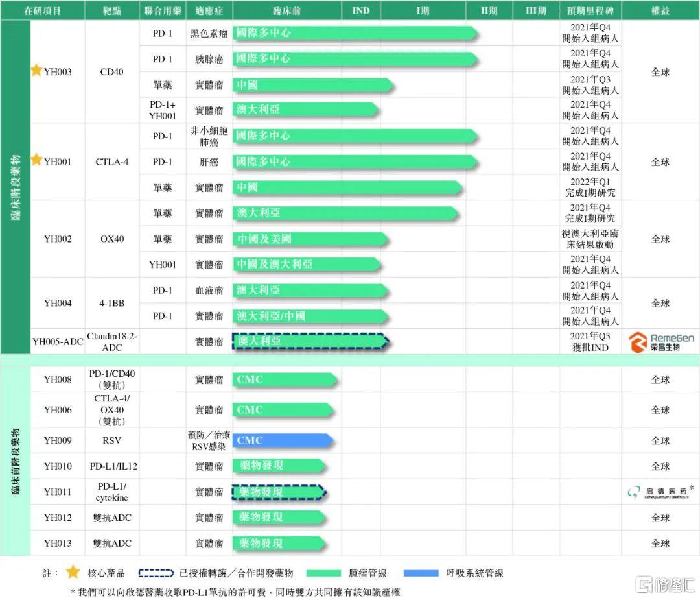Click the Claudin18.2-ADC target cell
The height and width of the screenshot is (598, 700).
[112, 342]
